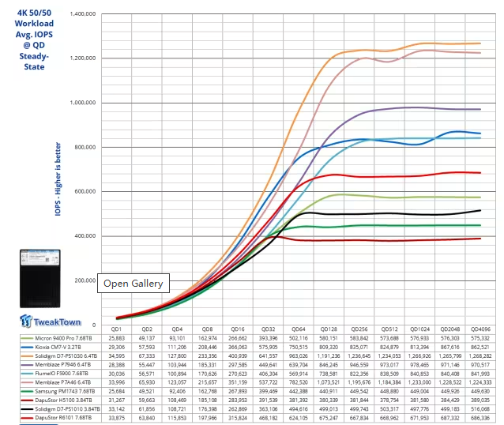Select the DapuStor R6101 7.68TB legend label
Viewport: 504px width, 425px height.
tap(63, 418)
